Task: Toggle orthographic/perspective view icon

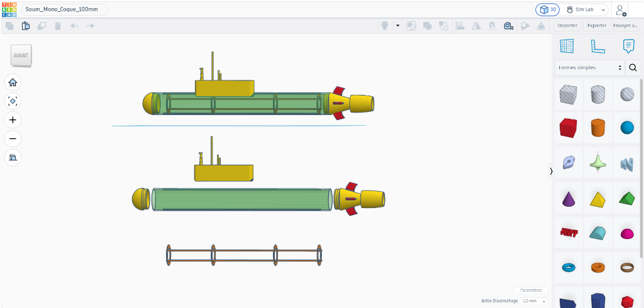Action: click(13, 157)
